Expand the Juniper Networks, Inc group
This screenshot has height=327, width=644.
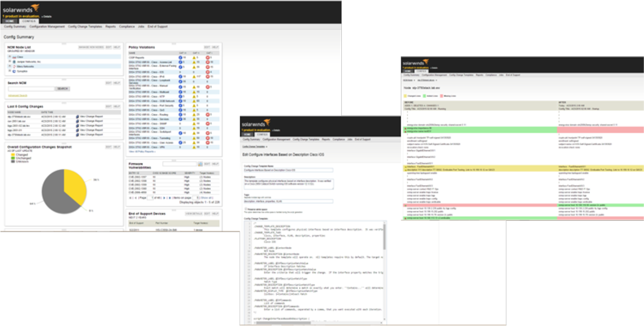[x=10, y=62]
